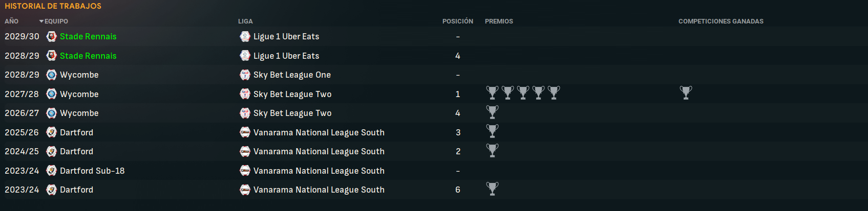868x211 pixels.
Task: Click Dartford Sub-18 club badge
Action: click(51, 171)
